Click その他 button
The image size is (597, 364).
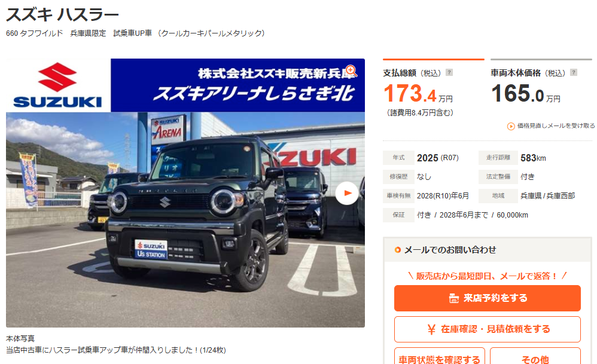pyautogui.click(x=535, y=356)
